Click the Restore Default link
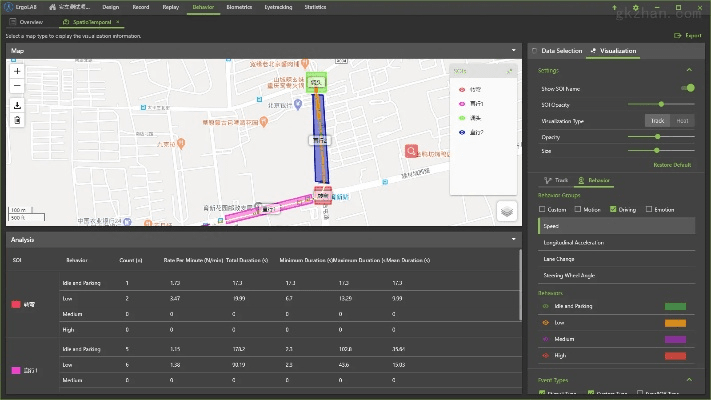The height and width of the screenshot is (400, 711). (672, 164)
